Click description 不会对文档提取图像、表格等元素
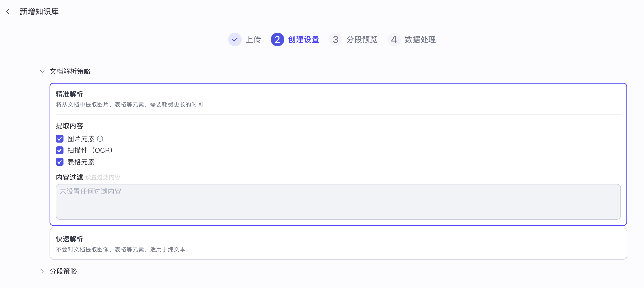 [120, 249]
